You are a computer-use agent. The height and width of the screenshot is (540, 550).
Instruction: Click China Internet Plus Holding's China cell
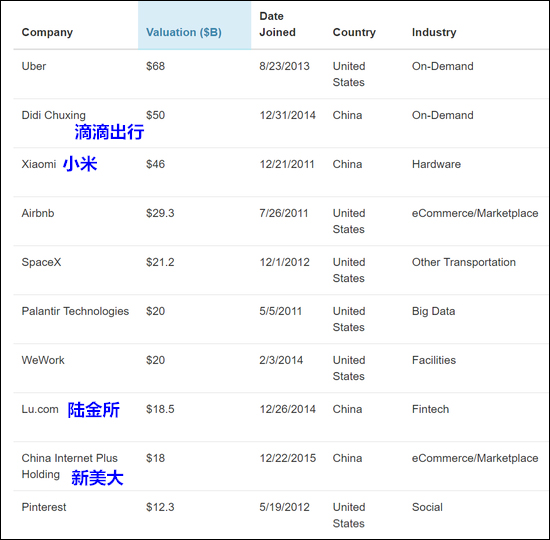347,458
